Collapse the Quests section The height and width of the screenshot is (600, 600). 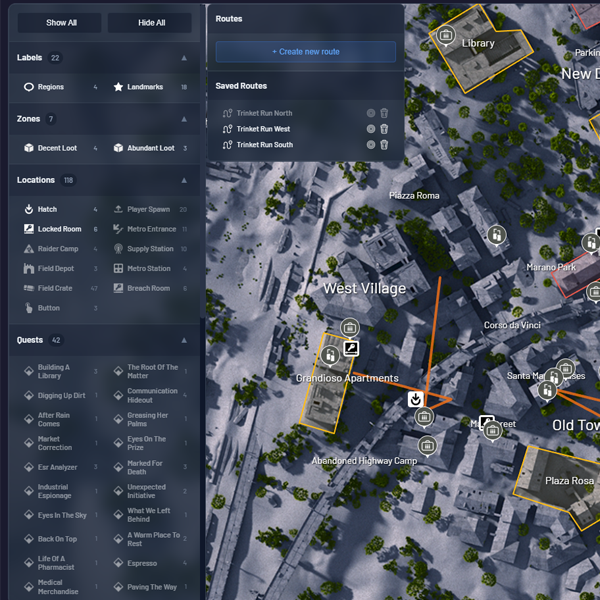pos(184,340)
